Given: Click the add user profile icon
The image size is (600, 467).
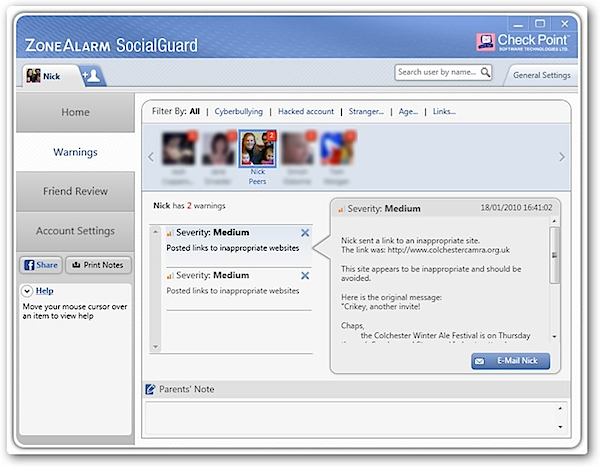Looking at the screenshot, I should point(92,75).
